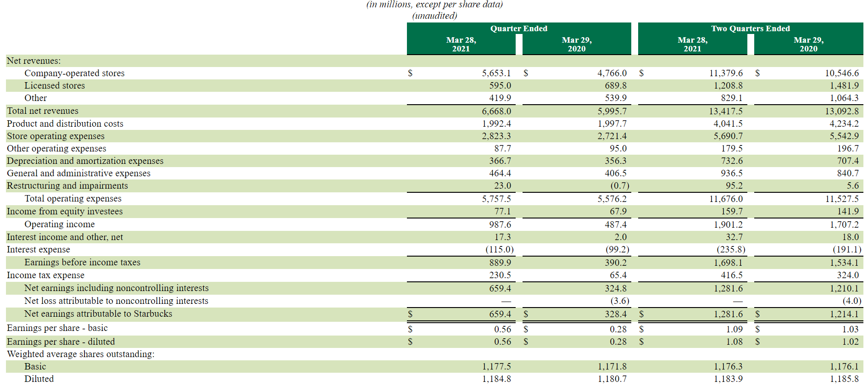
Task: Select Other operating expenses value 87.7
Action: 503,148
